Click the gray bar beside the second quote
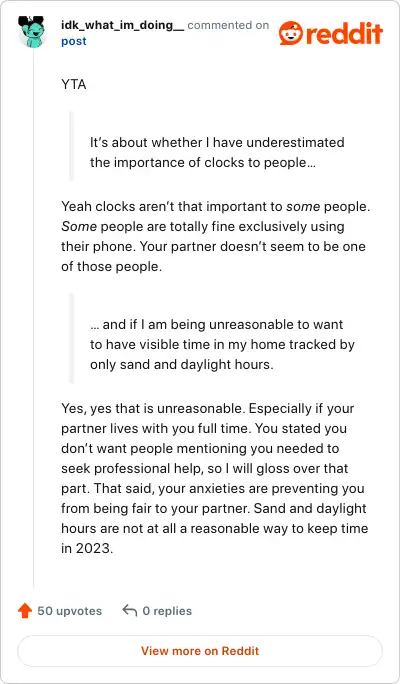This screenshot has width=400, height=684. [x=72, y=338]
